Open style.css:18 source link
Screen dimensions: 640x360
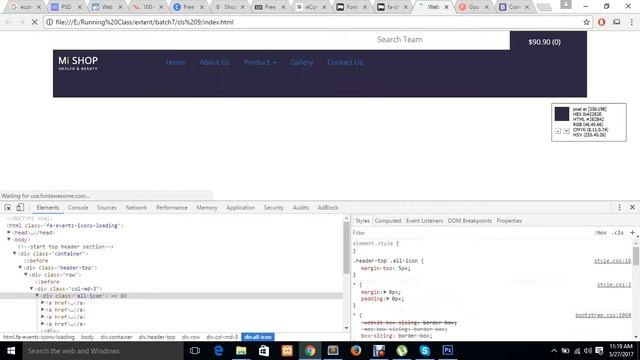[612, 260]
